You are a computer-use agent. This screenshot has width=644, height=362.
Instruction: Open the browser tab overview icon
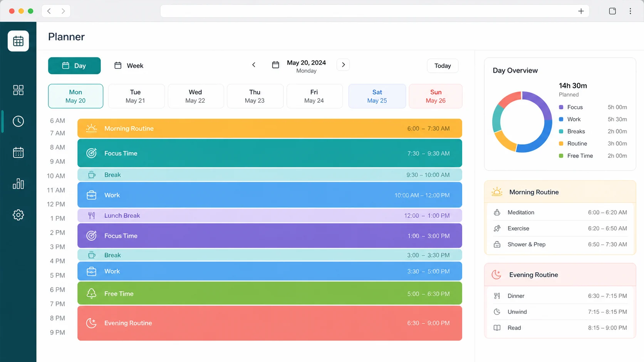pyautogui.click(x=612, y=11)
